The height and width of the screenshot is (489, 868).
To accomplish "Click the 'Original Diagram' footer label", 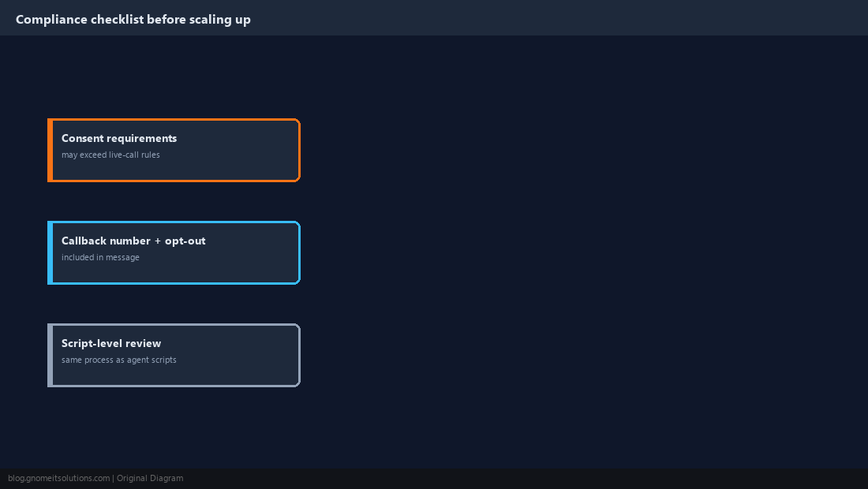I will [x=150, y=478].
